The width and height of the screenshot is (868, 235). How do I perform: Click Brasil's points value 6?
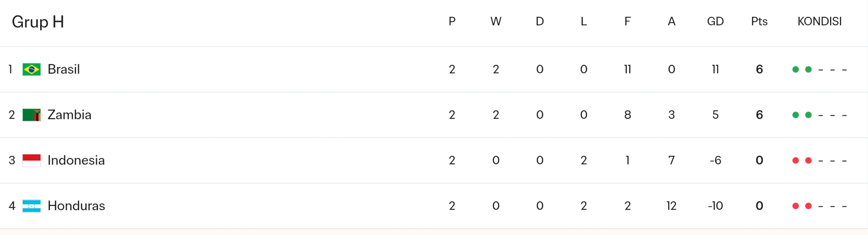click(x=759, y=69)
